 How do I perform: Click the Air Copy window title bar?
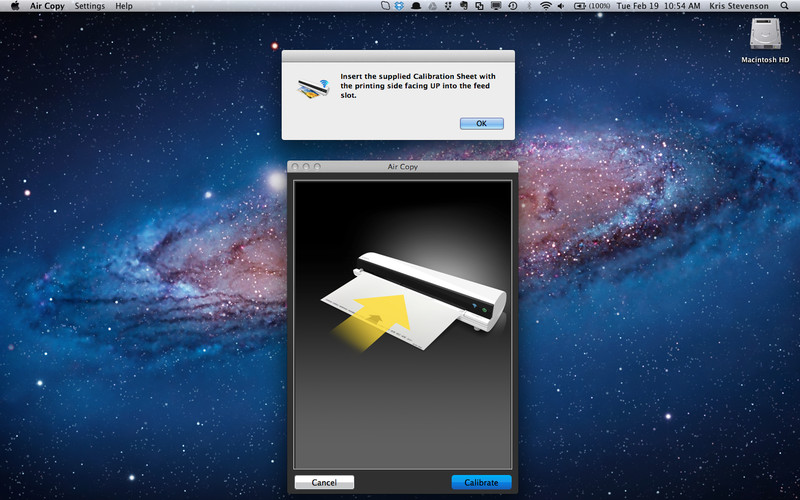[403, 166]
